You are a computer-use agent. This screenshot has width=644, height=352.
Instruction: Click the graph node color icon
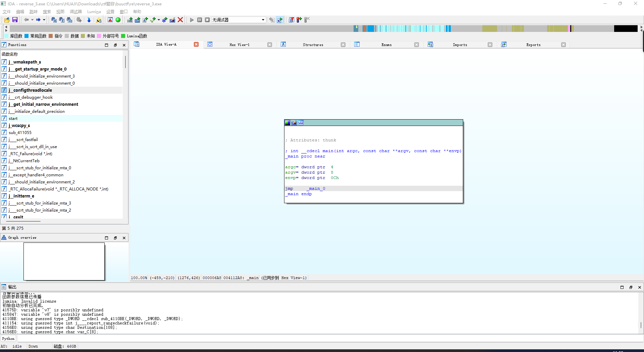(x=287, y=123)
